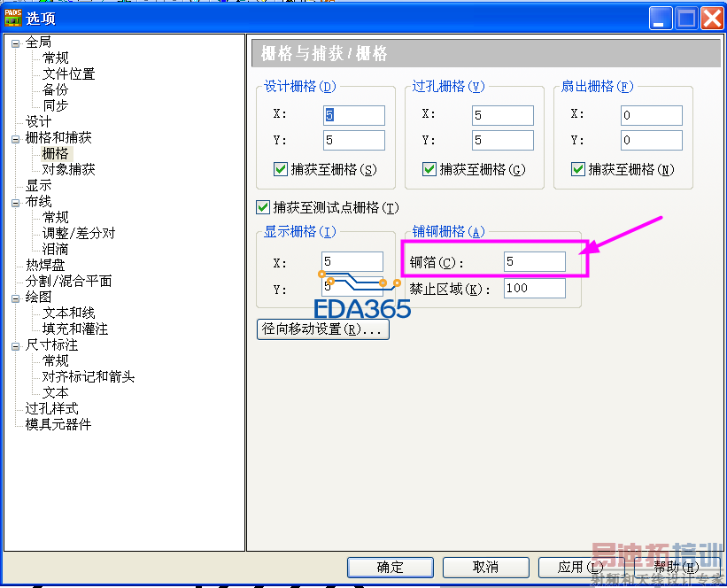The image size is (727, 588).
Task: Click the 扇出栅格 X input field
Action: click(652, 115)
